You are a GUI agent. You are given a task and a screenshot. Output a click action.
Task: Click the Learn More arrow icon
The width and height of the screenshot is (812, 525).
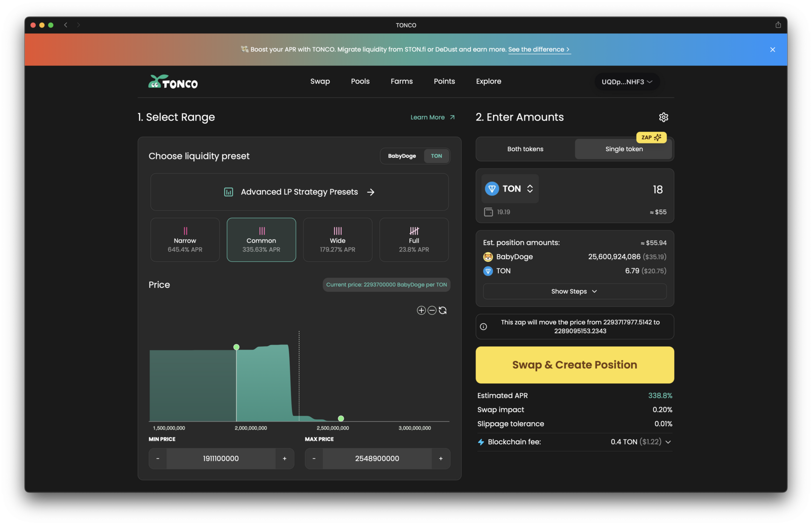(x=452, y=117)
